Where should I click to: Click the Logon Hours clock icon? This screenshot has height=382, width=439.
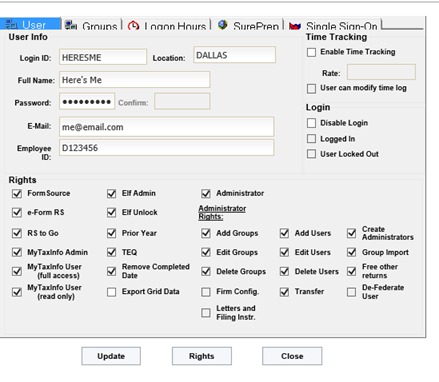pyautogui.click(x=133, y=26)
